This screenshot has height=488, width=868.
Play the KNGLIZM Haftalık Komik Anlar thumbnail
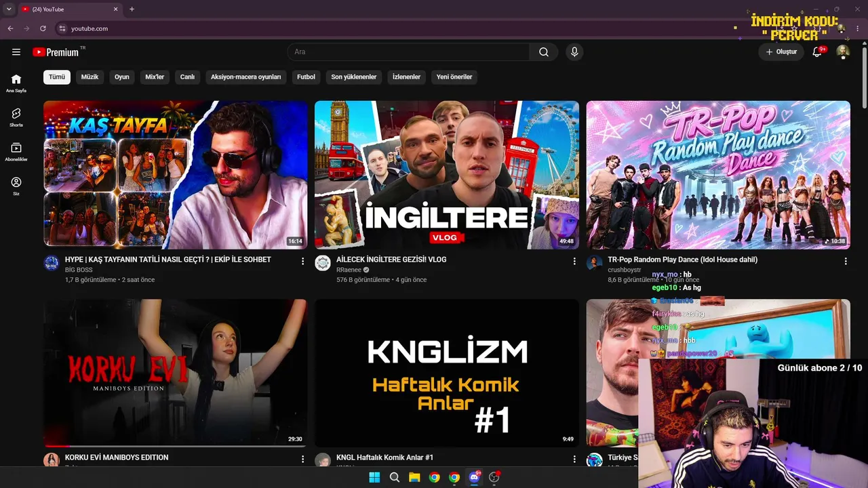pyautogui.click(x=447, y=373)
